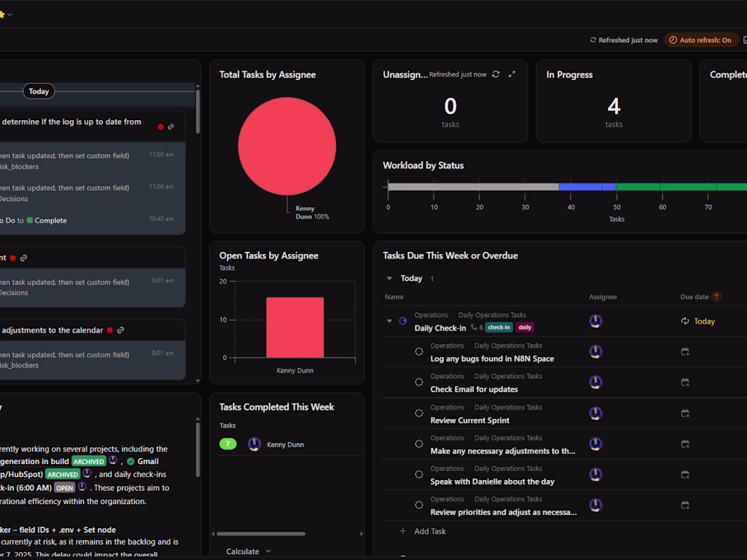Refresh the Unassigned card with its sync icon

point(496,74)
